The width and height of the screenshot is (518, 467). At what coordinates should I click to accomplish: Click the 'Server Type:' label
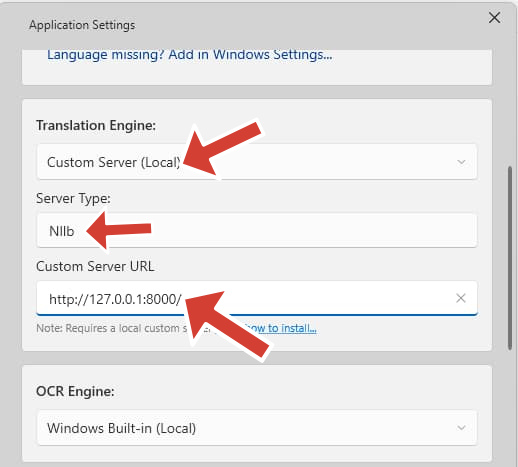tap(73, 199)
